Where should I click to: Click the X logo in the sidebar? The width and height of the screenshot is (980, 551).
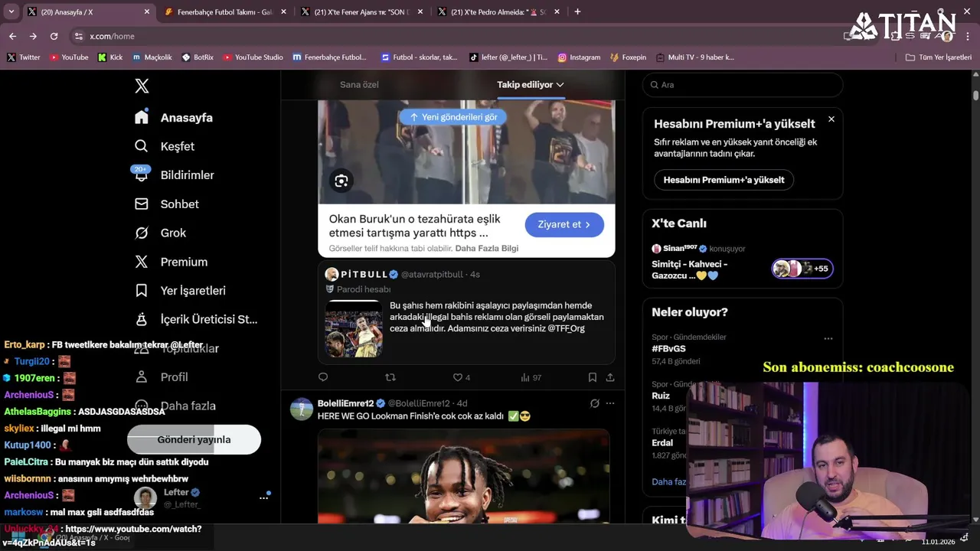(142, 86)
